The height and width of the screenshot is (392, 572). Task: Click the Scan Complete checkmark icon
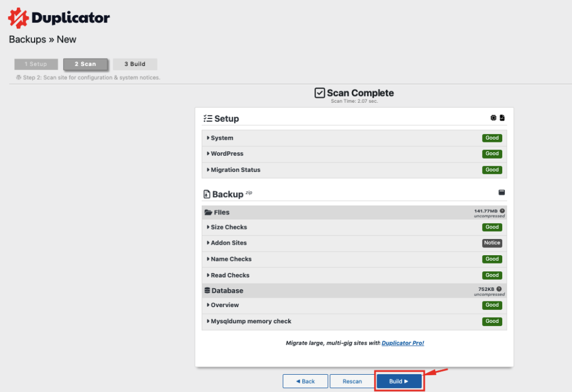click(320, 93)
